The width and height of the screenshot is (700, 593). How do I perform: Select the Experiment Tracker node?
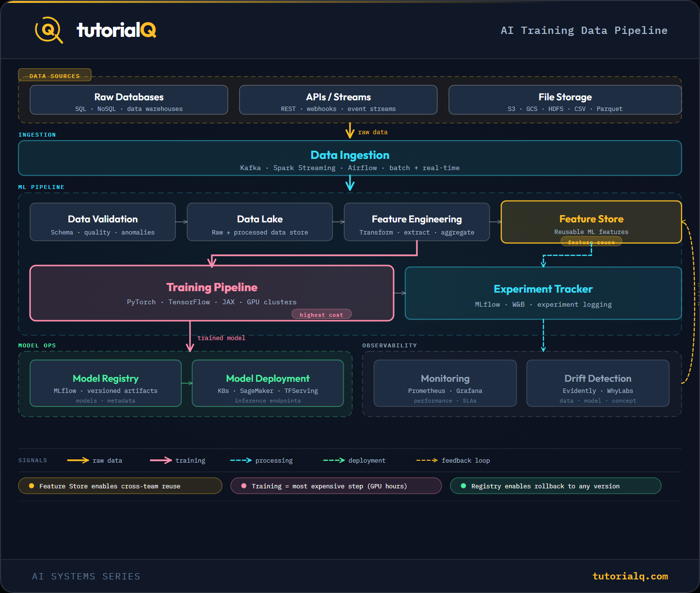(543, 293)
